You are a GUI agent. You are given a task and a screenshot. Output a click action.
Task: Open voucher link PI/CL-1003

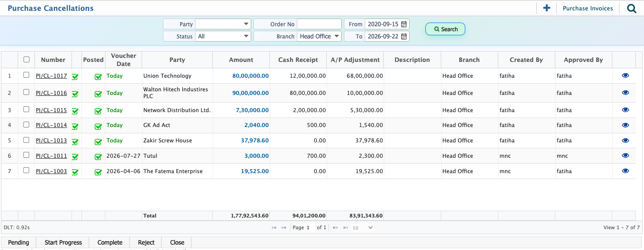tap(51, 171)
